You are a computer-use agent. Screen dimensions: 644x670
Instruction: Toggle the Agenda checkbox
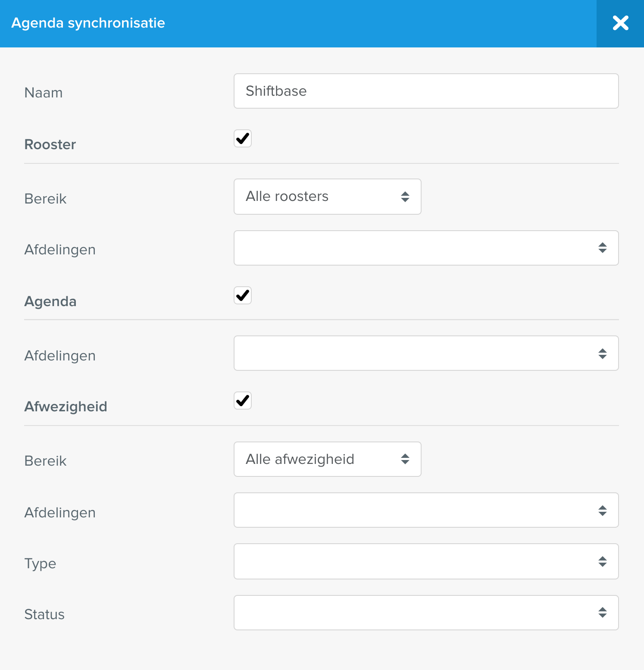point(243,295)
